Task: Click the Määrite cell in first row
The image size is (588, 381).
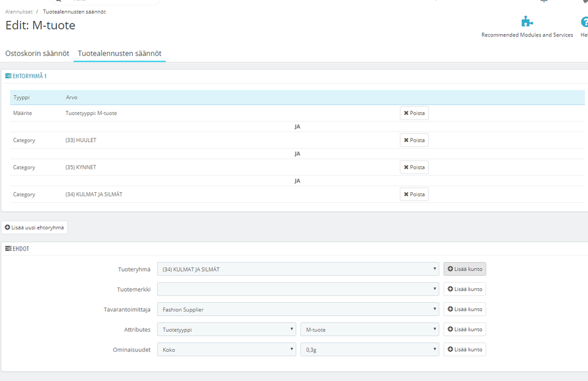Action: [22, 113]
